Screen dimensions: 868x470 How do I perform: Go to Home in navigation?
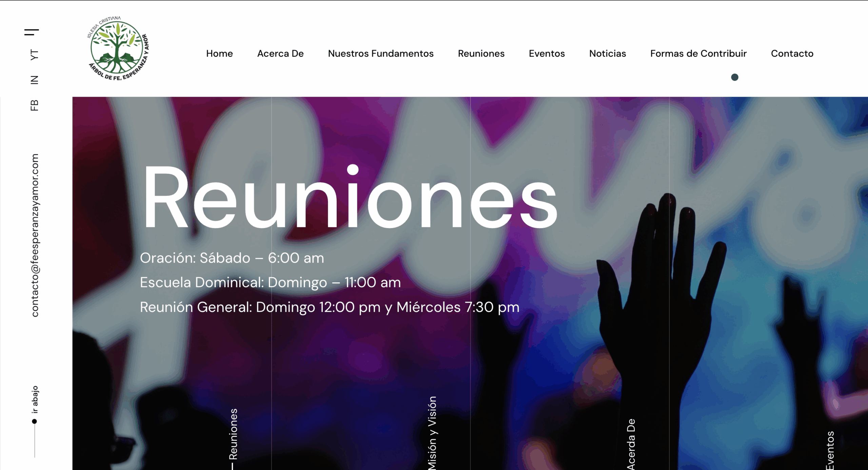[219, 54]
